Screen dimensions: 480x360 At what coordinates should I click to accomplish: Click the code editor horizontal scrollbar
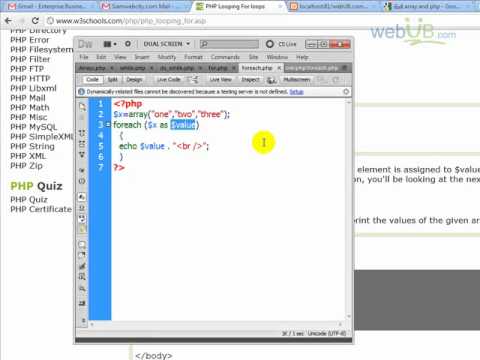tap(216, 324)
